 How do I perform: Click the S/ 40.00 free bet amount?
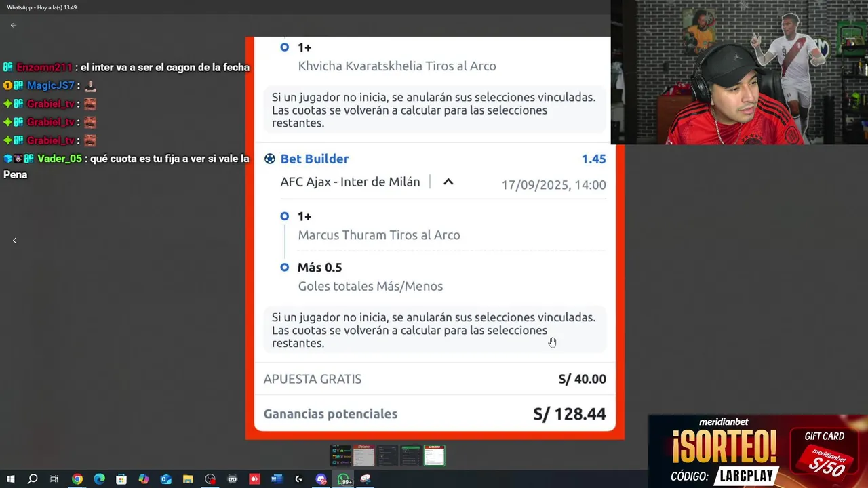point(583,379)
